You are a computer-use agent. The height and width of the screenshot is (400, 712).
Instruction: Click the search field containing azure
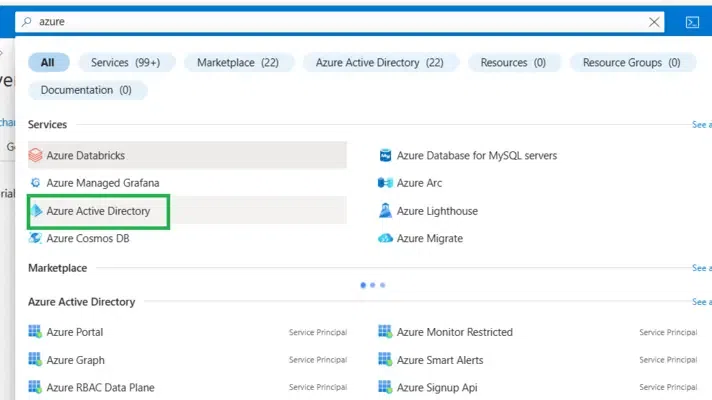click(339, 22)
